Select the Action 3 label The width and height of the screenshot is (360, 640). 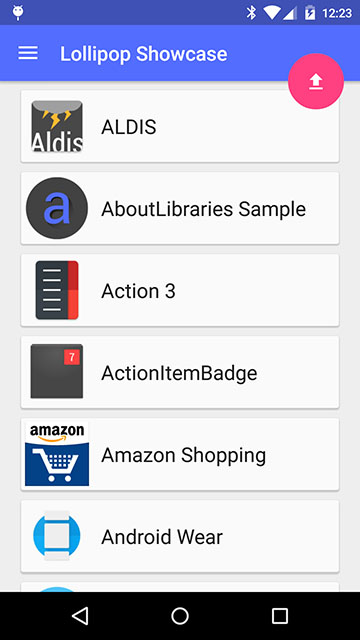pyautogui.click(x=138, y=291)
